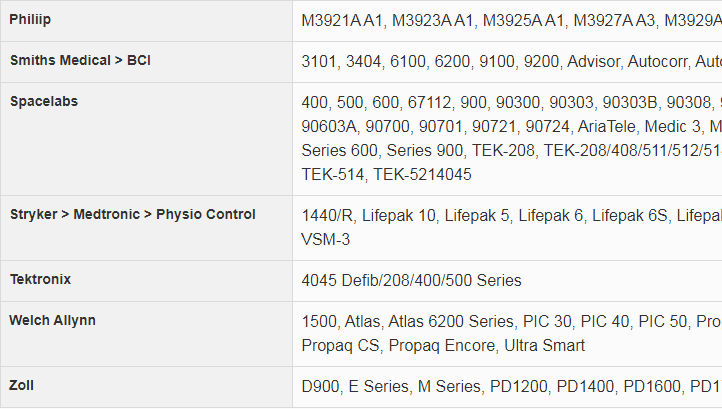Select the line starting with 1440/R, Lifepak 10

click(510, 215)
